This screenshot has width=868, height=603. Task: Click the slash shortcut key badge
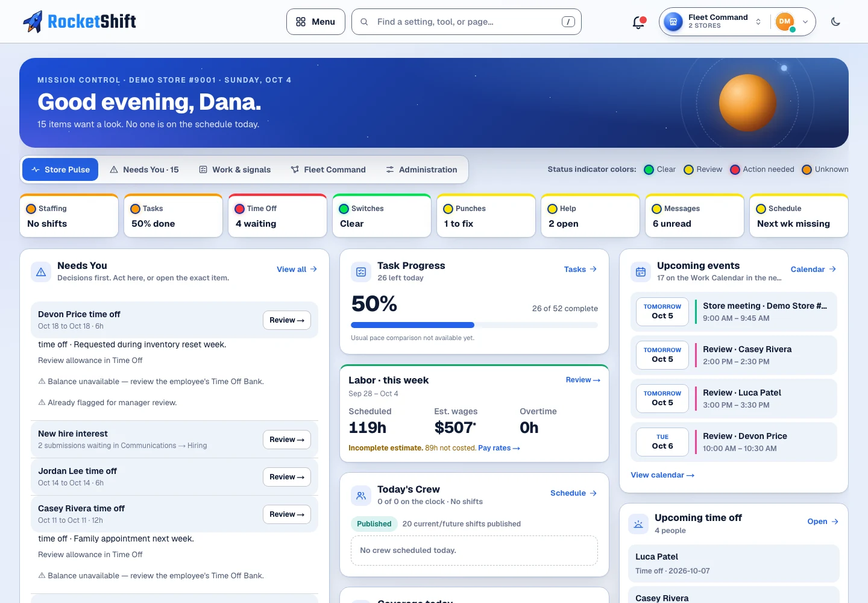pos(568,22)
